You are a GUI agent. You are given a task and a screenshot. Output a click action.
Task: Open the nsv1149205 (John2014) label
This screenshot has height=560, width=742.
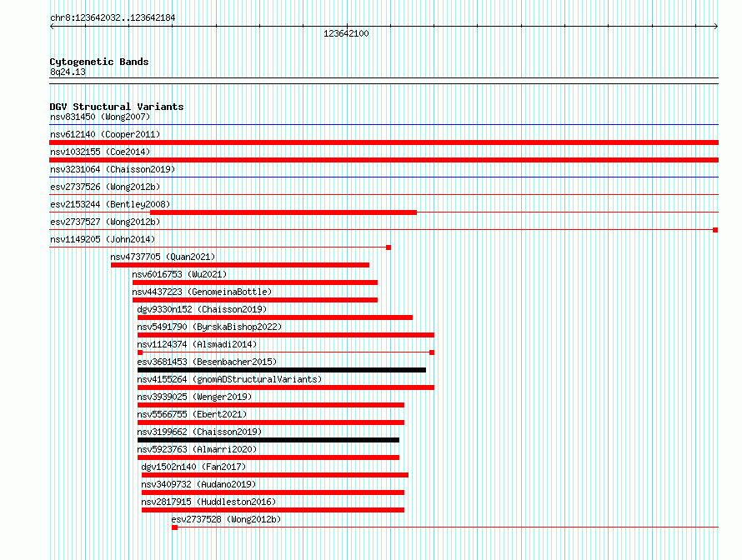point(103,239)
